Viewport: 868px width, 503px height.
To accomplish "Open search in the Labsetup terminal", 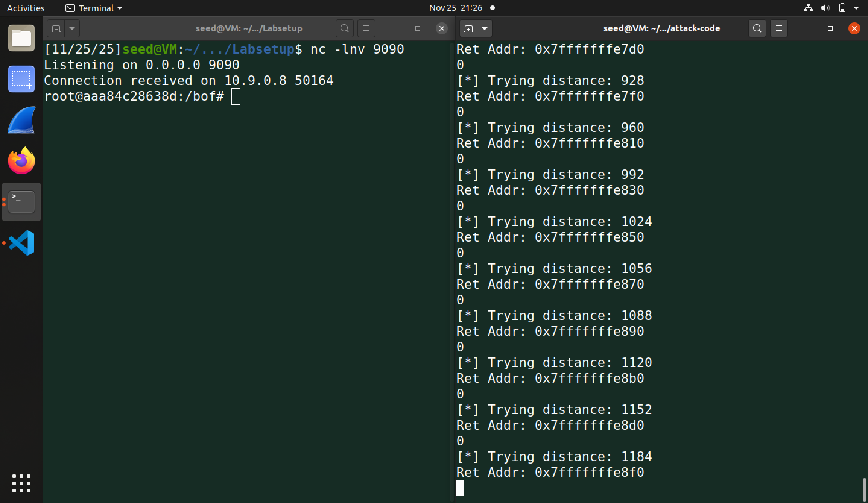I will 344,28.
